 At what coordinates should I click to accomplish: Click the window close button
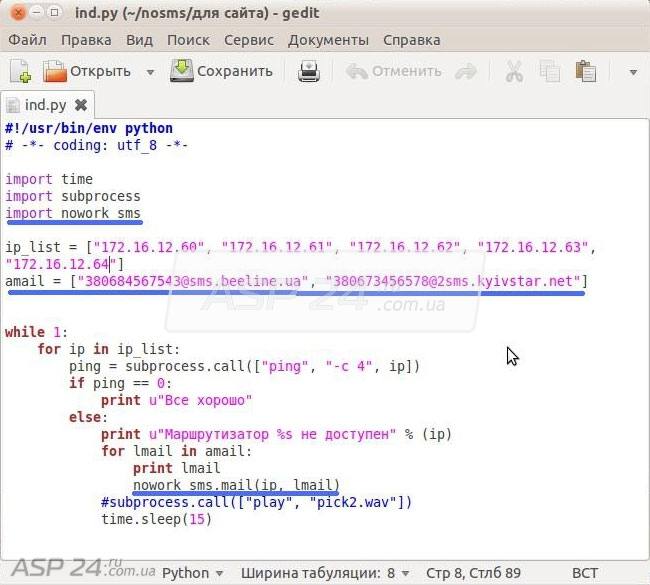[x=17, y=13]
